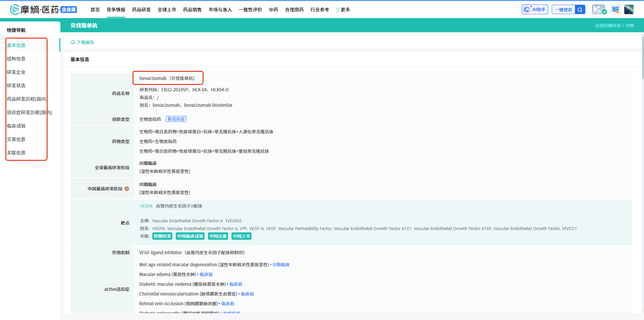Jump to 基本信息 in quick navigation
The height and width of the screenshot is (320, 644).
tap(16, 45)
